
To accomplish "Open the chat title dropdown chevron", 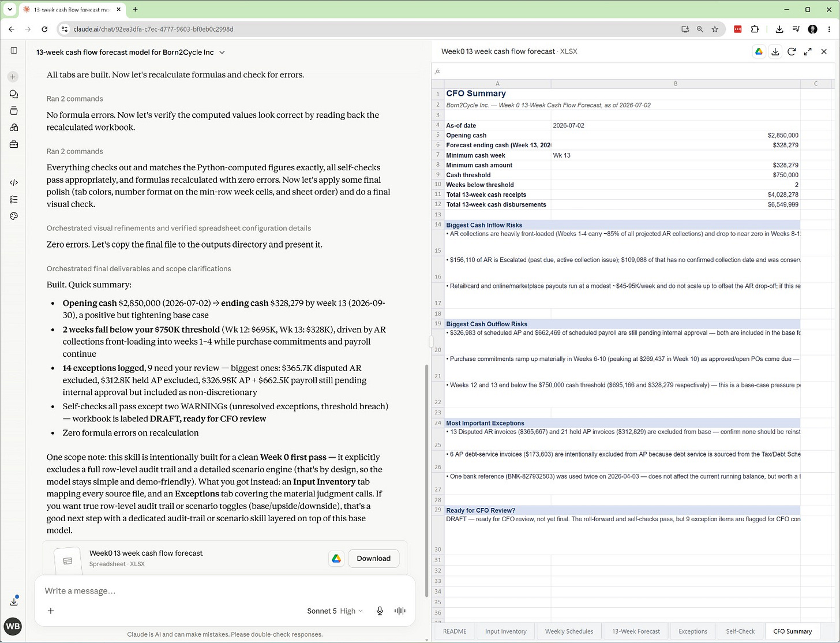I will (222, 53).
